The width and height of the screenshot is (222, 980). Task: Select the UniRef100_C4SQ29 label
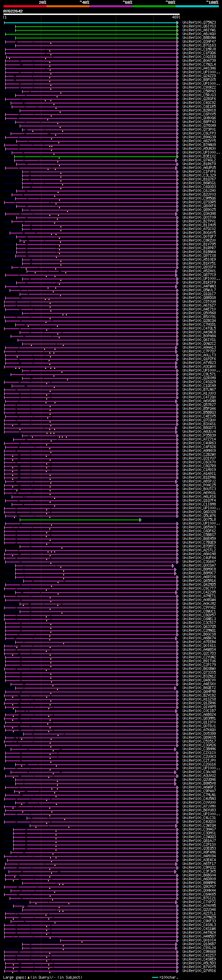pos(199,382)
